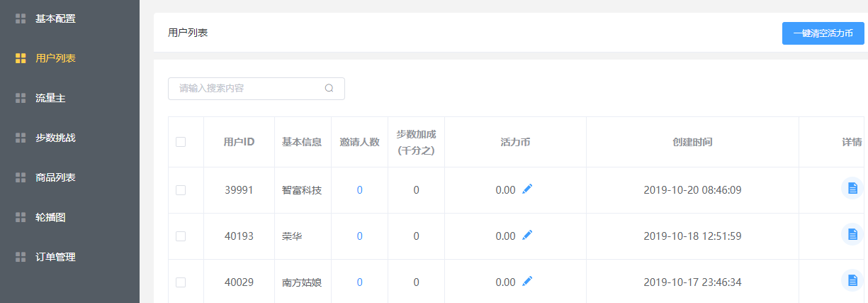The height and width of the screenshot is (303, 868).
Task: Open detail document icon for 南方姑娘
Action: (852, 280)
